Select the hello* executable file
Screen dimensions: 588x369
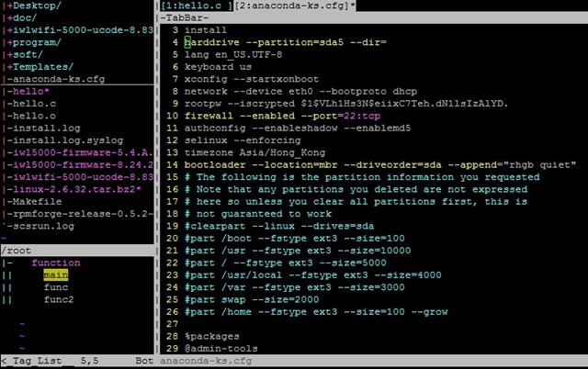[28, 92]
